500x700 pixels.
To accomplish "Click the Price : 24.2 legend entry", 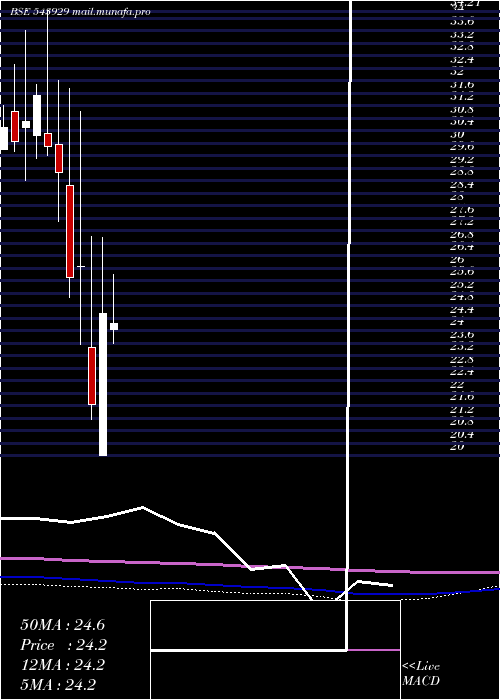I will coord(64,645).
